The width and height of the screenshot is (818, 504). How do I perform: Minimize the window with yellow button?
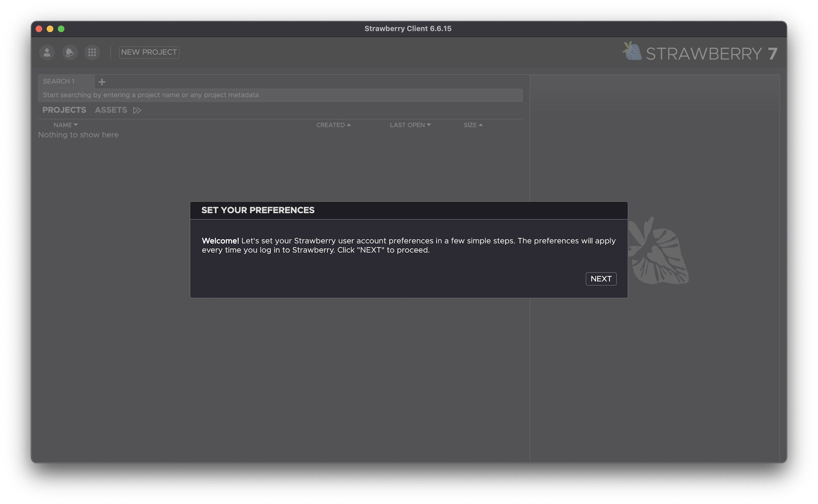50,29
